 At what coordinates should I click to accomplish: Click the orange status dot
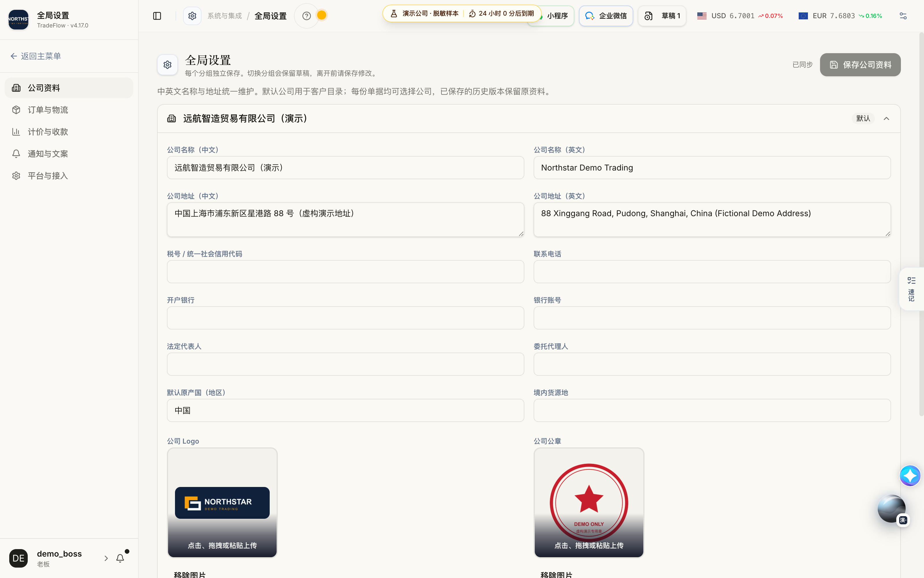click(322, 15)
